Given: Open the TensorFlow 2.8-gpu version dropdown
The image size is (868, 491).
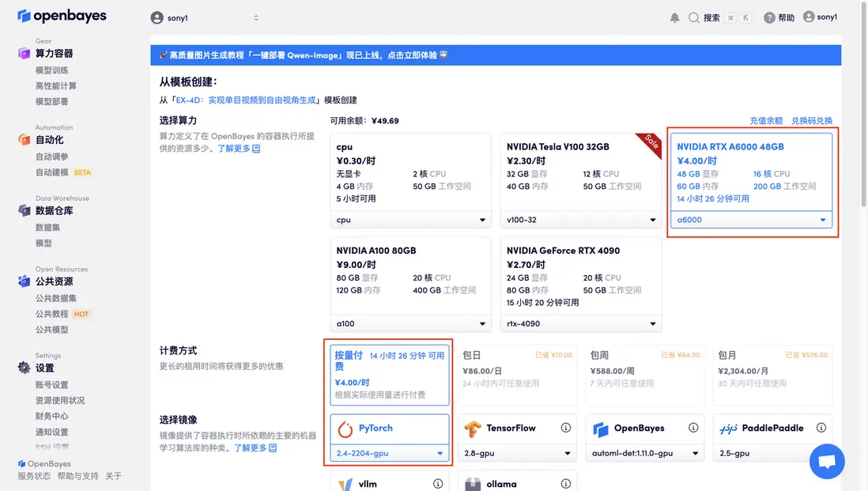Looking at the screenshot, I should click(517, 453).
